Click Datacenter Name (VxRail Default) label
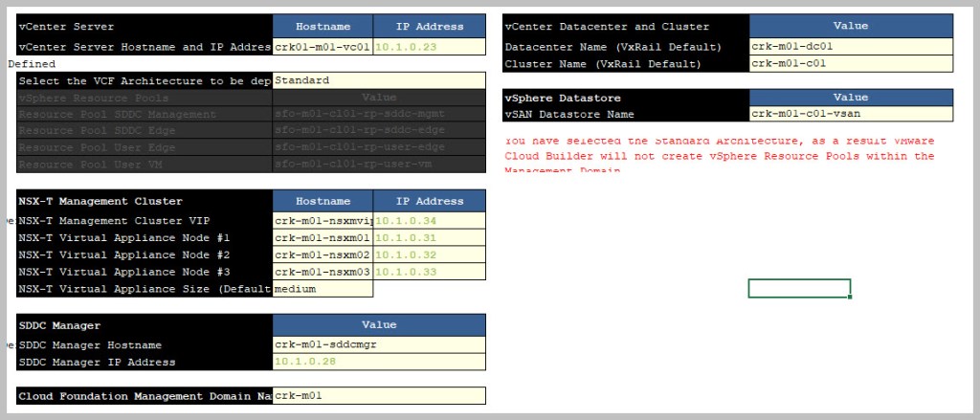The width and height of the screenshot is (980, 420). coord(626,47)
